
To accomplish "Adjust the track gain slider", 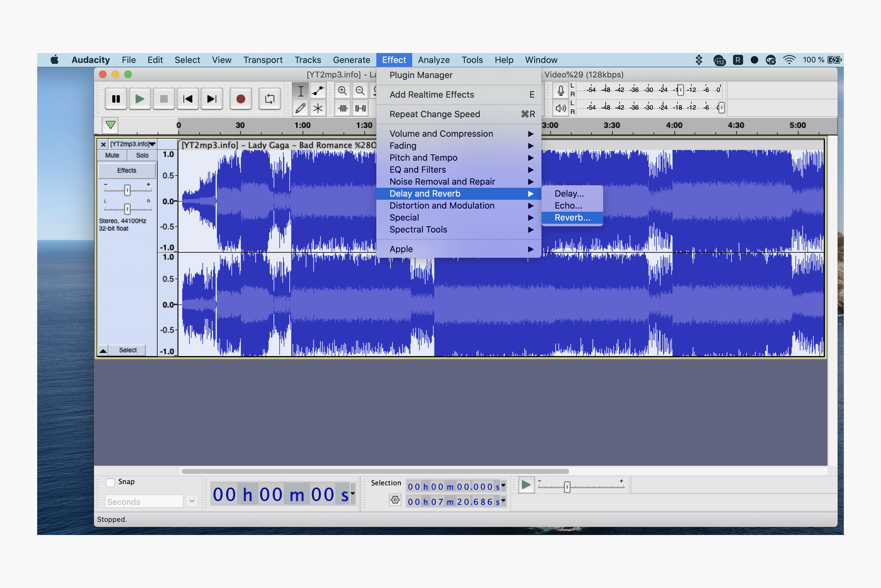I will 127,190.
